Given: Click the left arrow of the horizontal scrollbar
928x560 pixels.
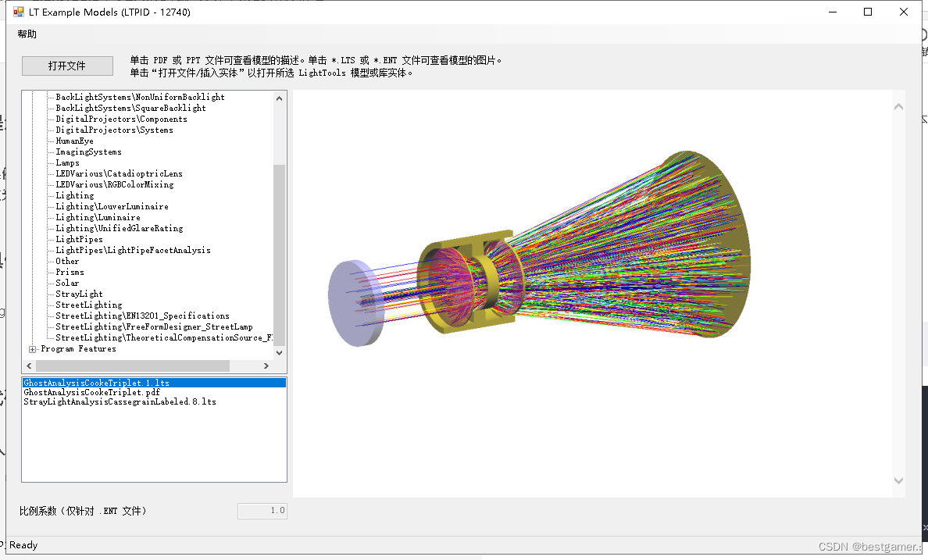Looking at the screenshot, I should (27, 366).
